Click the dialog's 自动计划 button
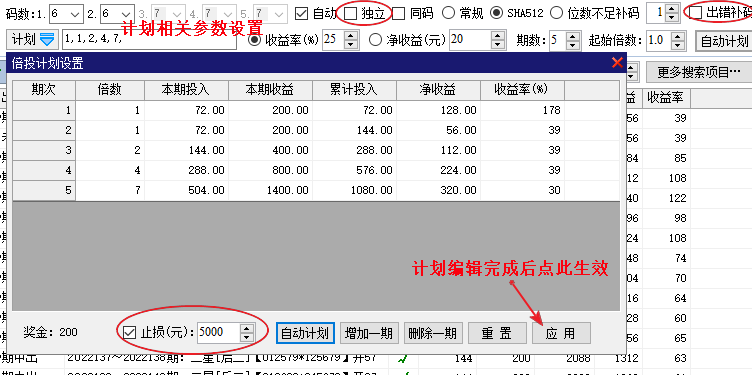Viewport: 752px width, 375px height. coord(305,333)
